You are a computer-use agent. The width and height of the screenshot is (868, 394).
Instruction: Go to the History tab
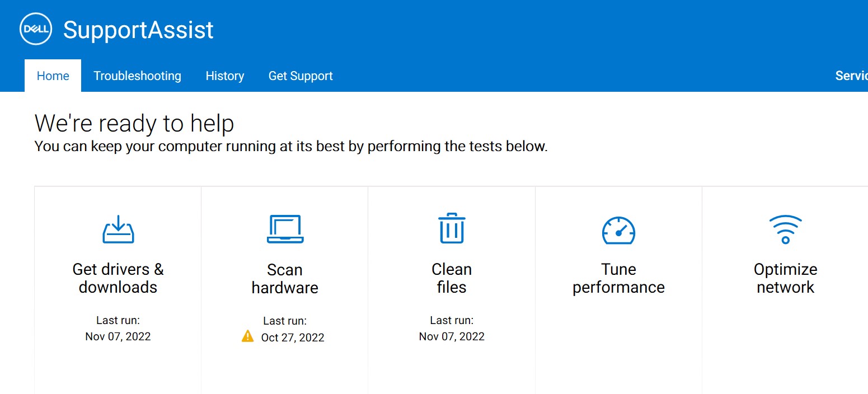[x=225, y=76]
